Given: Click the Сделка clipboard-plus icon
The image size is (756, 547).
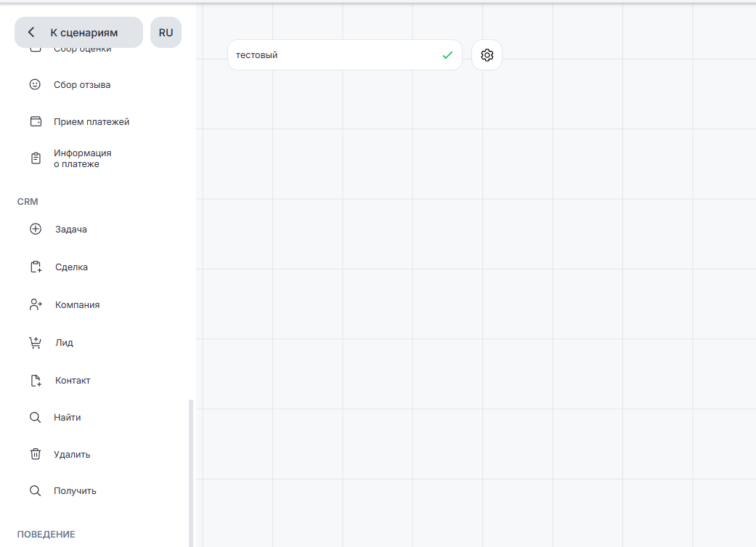Looking at the screenshot, I should (x=36, y=267).
